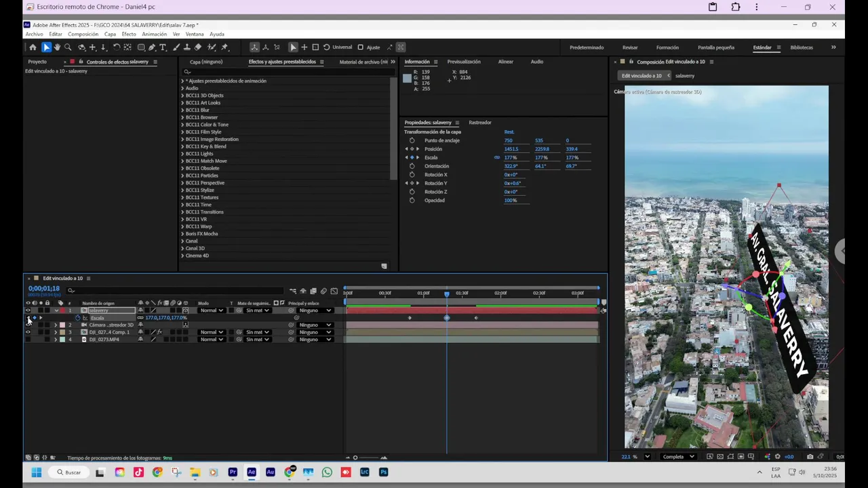Collapse the salaverry layer properties
868x488 pixels.
[x=56, y=310]
